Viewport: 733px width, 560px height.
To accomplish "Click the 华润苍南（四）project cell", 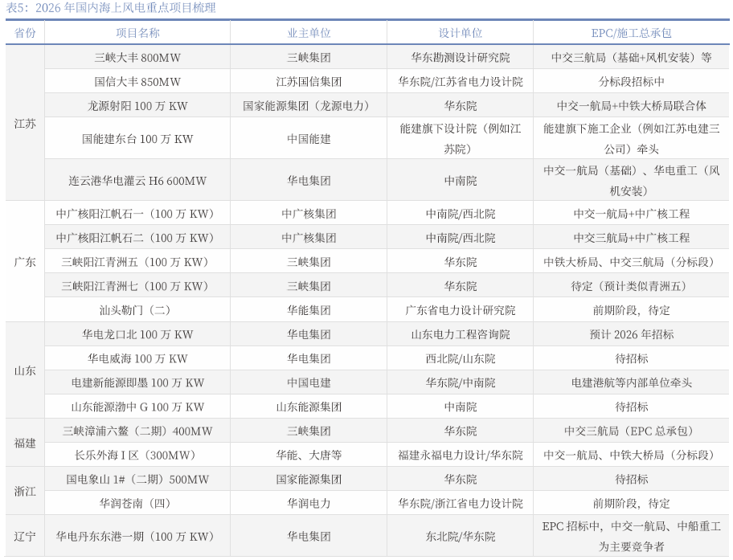I will pyautogui.click(x=137, y=503).
